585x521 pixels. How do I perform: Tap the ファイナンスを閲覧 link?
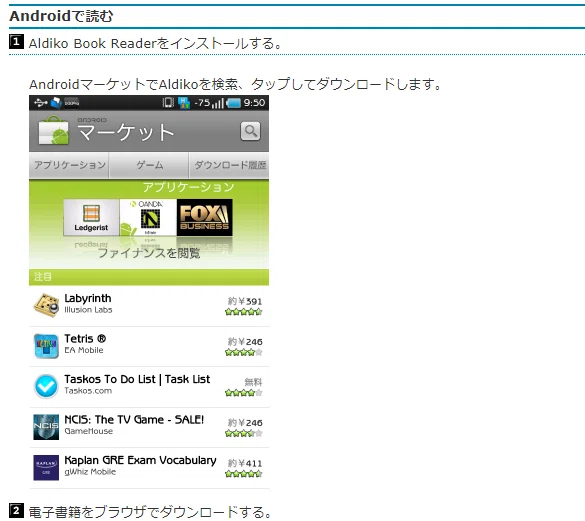[x=149, y=253]
